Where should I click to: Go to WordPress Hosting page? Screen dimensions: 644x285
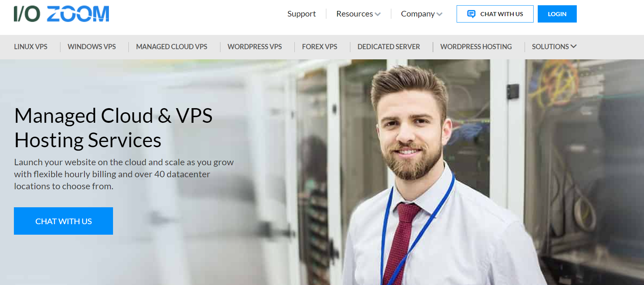click(476, 47)
